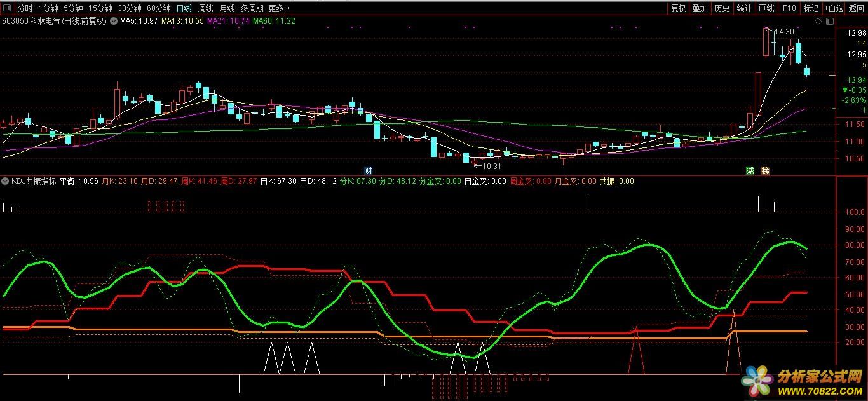The width and height of the screenshot is (868, 401).
Task: Click the diamond icon near the price axis
Action: [x=818, y=21]
